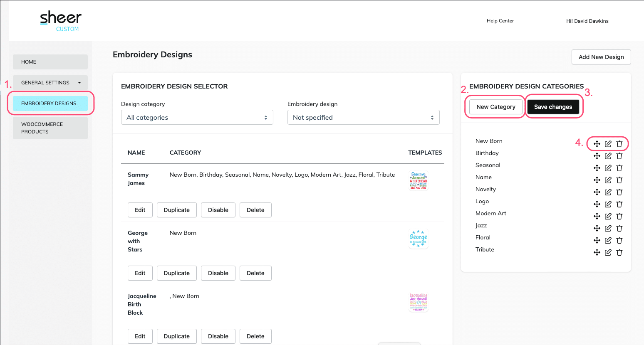Click the Add New Design button
The image size is (644, 345).
point(601,57)
